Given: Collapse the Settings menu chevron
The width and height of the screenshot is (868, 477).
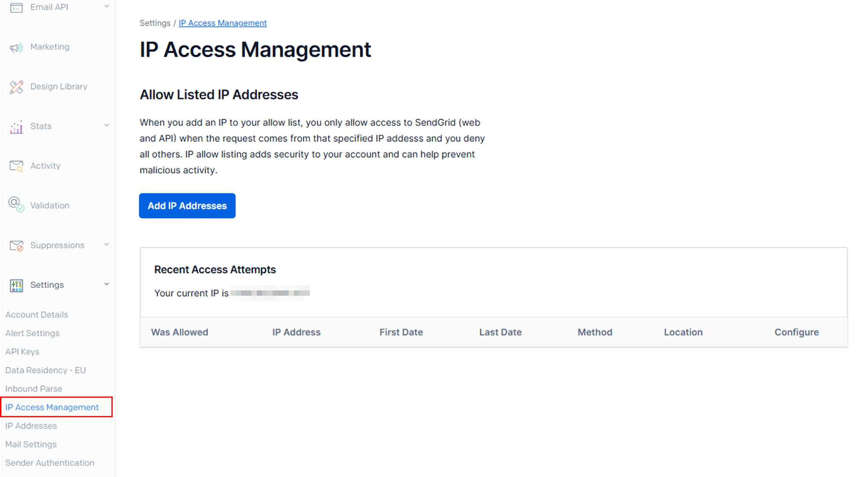Looking at the screenshot, I should pos(106,284).
